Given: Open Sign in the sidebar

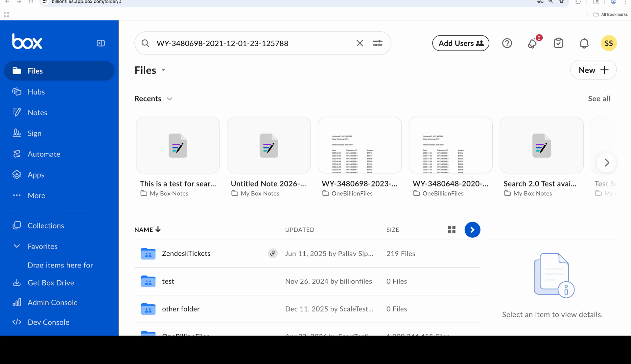Looking at the screenshot, I should 59,133.
